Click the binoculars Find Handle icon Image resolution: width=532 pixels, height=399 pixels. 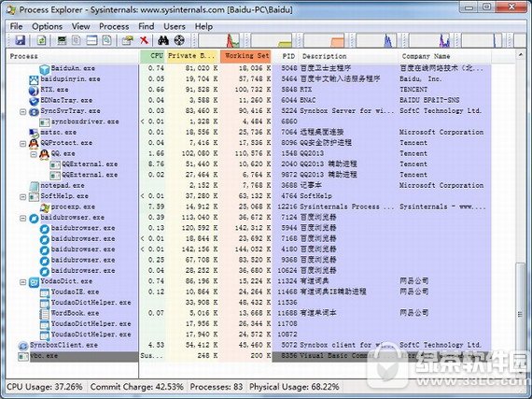click(x=163, y=40)
